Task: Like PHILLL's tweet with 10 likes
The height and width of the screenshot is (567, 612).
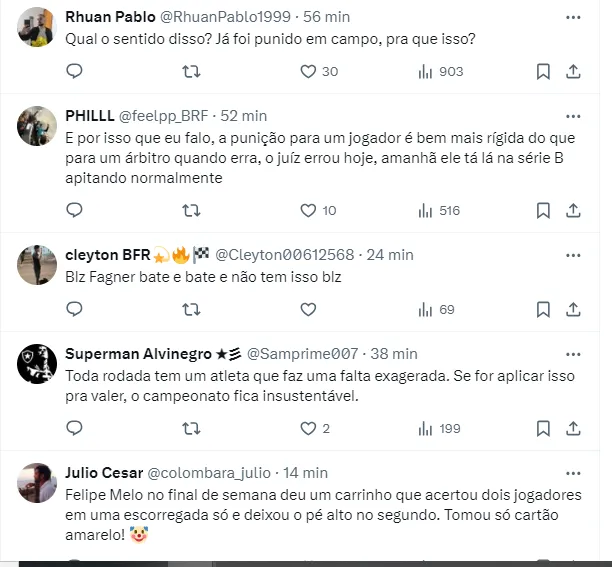Action: pos(309,210)
